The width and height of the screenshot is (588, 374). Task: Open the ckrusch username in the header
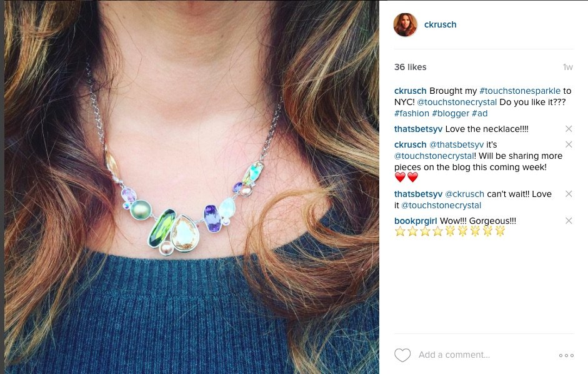[440, 25]
